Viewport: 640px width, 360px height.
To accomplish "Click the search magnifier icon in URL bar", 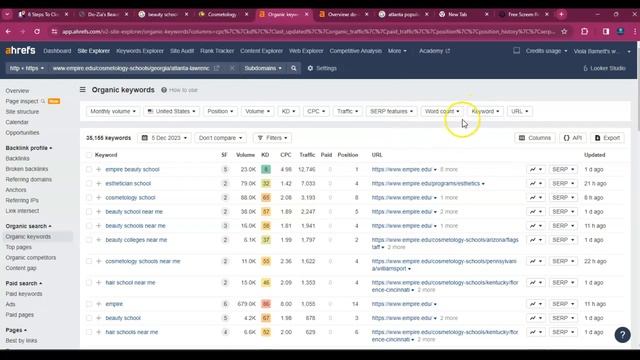I will point(293,68).
